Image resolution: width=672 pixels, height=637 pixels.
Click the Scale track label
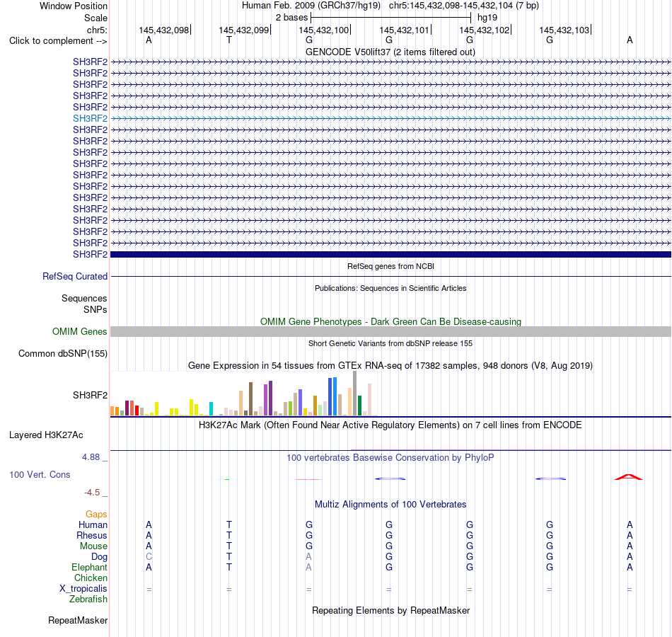tap(95, 18)
